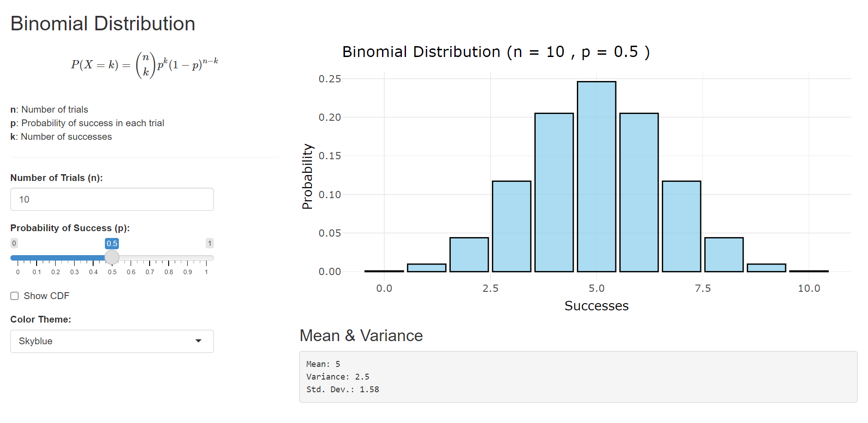
Task: Click the caret arrow in Color Theme selector
Action: [198, 341]
